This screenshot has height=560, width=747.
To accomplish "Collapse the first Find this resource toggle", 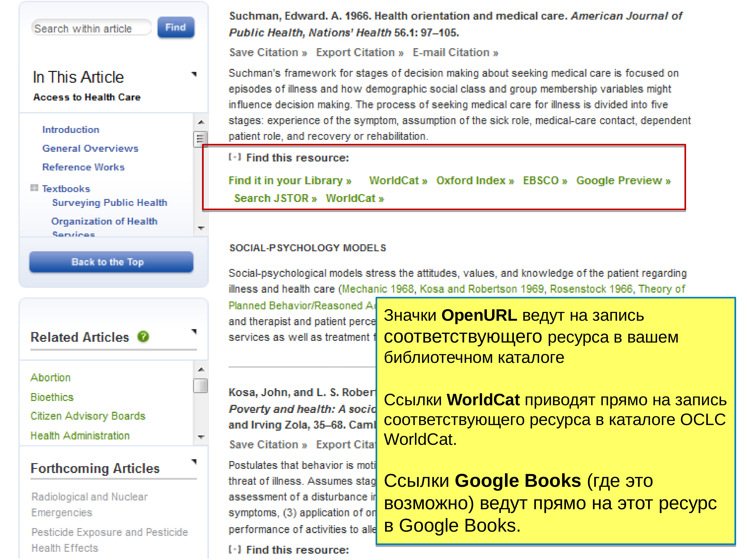I will pyautogui.click(x=235, y=157).
